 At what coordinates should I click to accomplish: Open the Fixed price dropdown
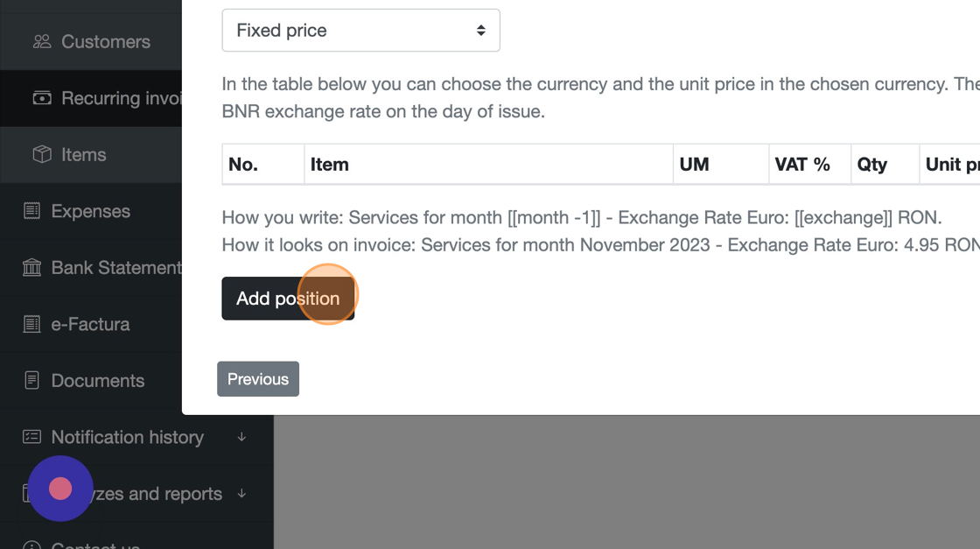360,31
